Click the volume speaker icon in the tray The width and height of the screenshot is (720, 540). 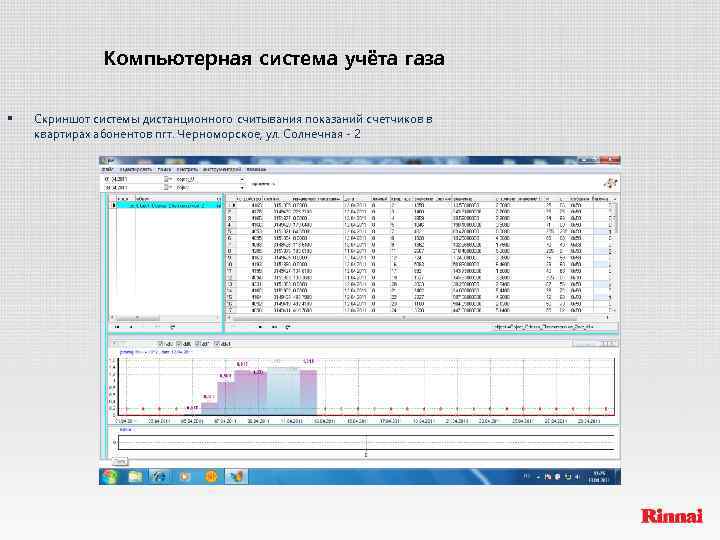pyautogui.click(x=578, y=477)
